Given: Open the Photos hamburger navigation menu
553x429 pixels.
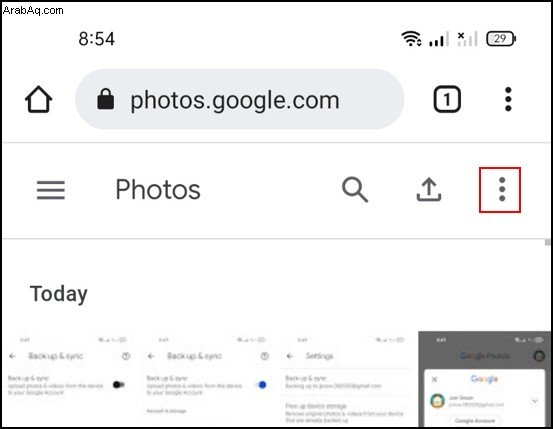Looking at the screenshot, I should click(51, 190).
